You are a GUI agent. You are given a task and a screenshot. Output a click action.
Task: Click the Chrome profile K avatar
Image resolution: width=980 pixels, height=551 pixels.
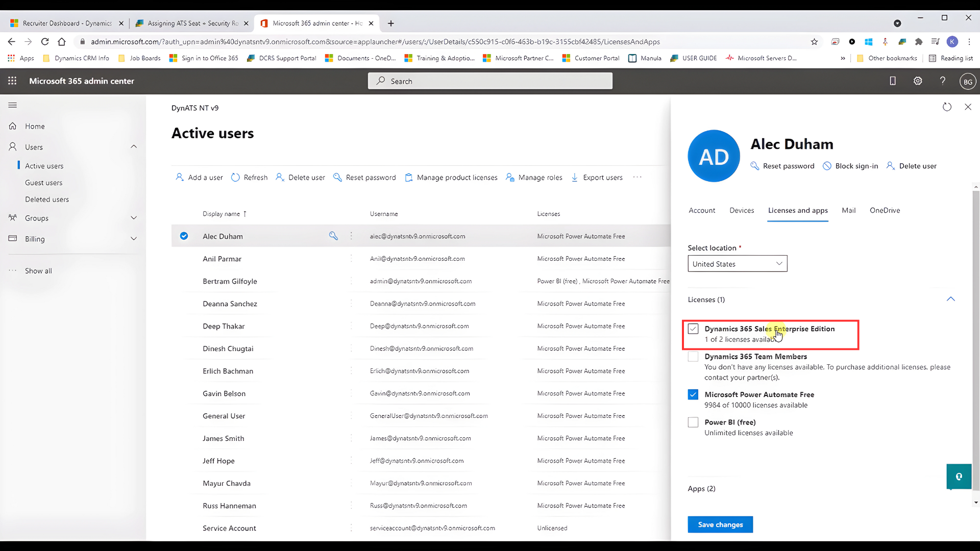(952, 42)
